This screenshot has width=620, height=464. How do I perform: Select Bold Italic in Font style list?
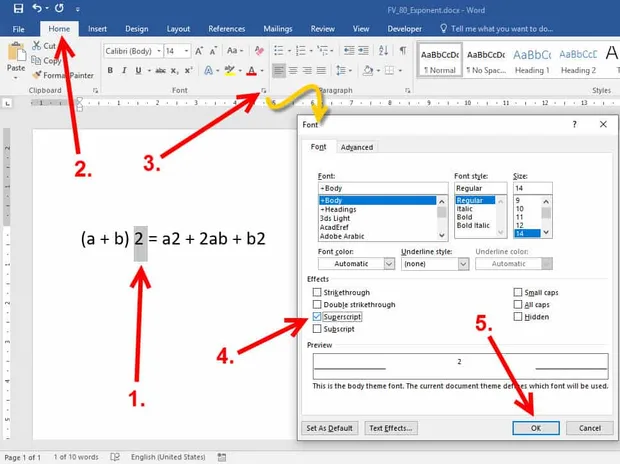pyautogui.click(x=473, y=225)
